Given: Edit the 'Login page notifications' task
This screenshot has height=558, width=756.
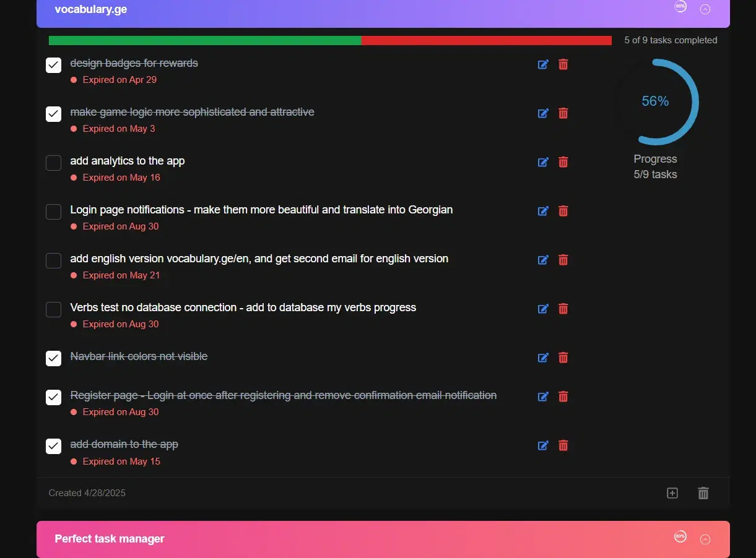Looking at the screenshot, I should pyautogui.click(x=543, y=211).
